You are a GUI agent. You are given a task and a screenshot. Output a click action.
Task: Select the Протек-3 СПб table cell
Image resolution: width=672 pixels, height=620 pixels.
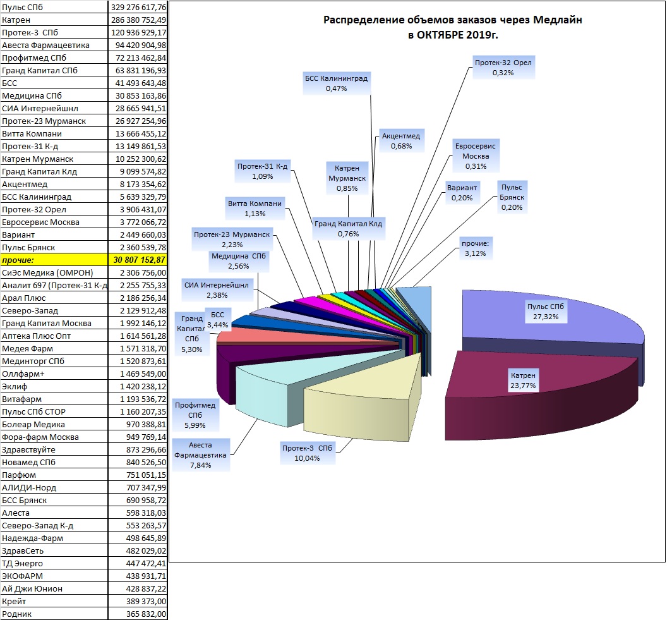coord(54,33)
